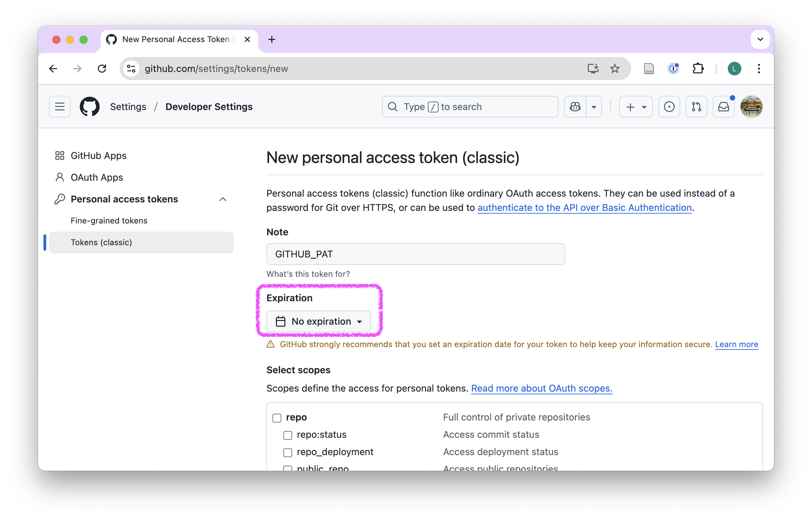Open Read more about OAuth scopes link

click(x=542, y=388)
